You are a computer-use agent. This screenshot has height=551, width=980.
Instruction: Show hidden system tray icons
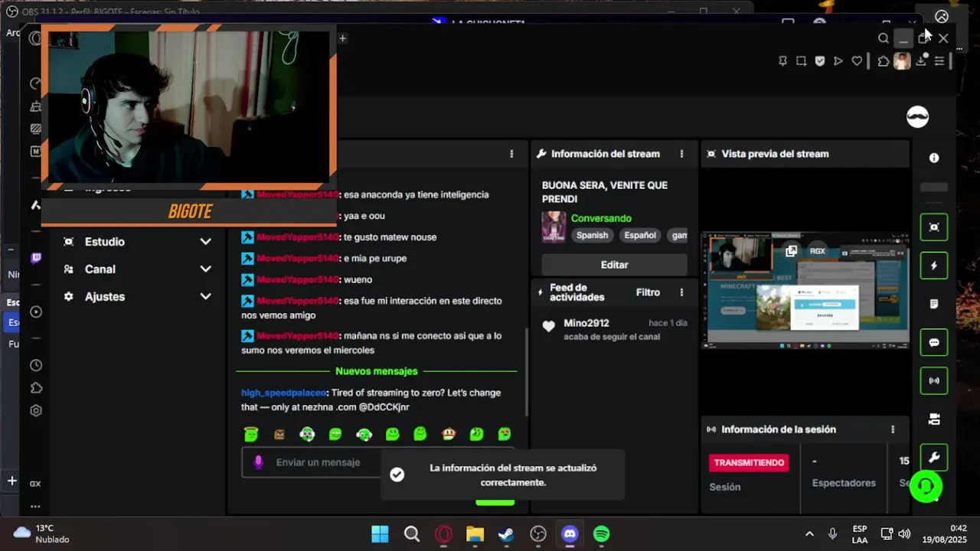[809, 534]
